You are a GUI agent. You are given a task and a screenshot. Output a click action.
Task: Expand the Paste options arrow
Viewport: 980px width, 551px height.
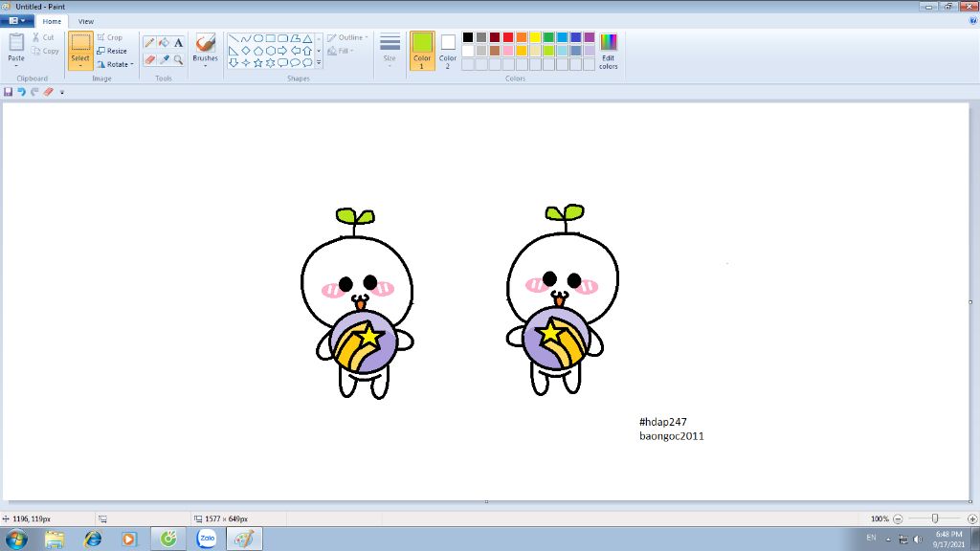[x=16, y=66]
